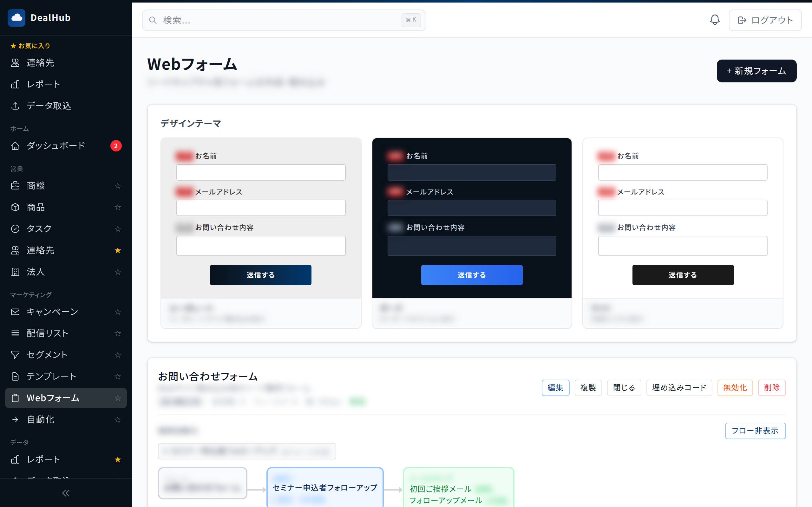Click the DealHub cloud logo
This screenshot has width=812, height=507.
(16, 18)
